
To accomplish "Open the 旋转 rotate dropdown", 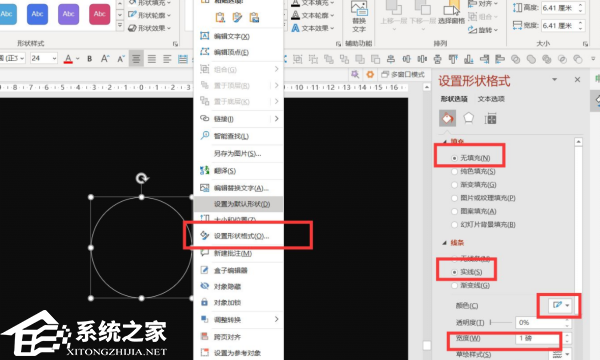I will [483, 29].
